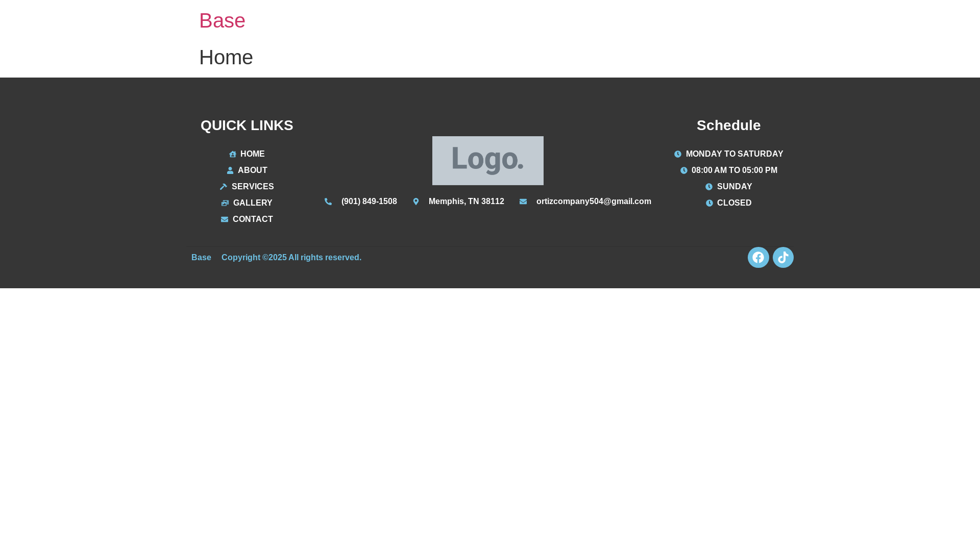Image resolution: width=980 pixels, height=551 pixels.
Task: Click the clock icon beside SUNDAY
Action: point(709,187)
